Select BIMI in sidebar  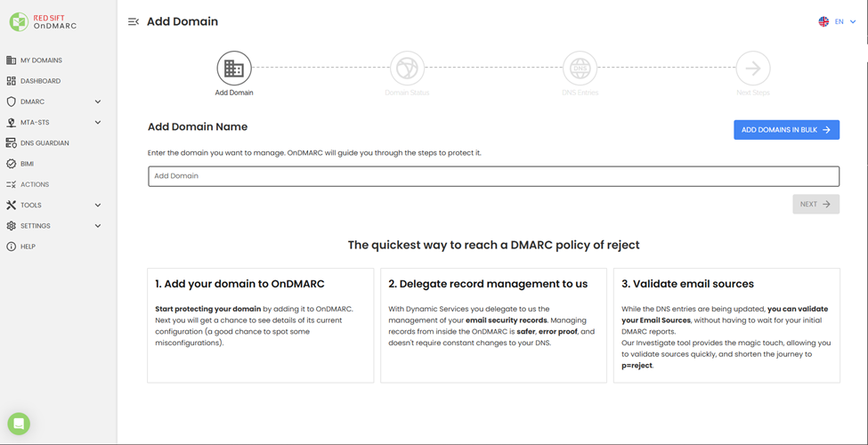(x=27, y=164)
